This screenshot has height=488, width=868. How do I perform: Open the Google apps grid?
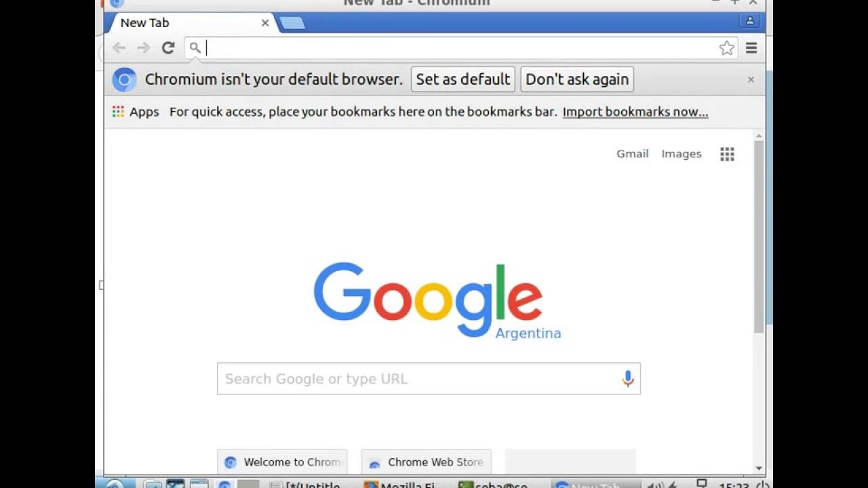[x=727, y=155]
